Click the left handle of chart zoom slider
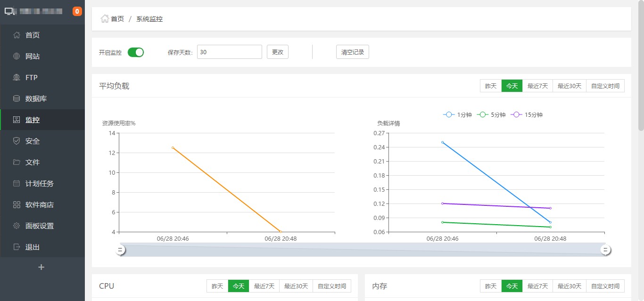Image resolution: width=644 pixels, height=301 pixels. point(121,250)
